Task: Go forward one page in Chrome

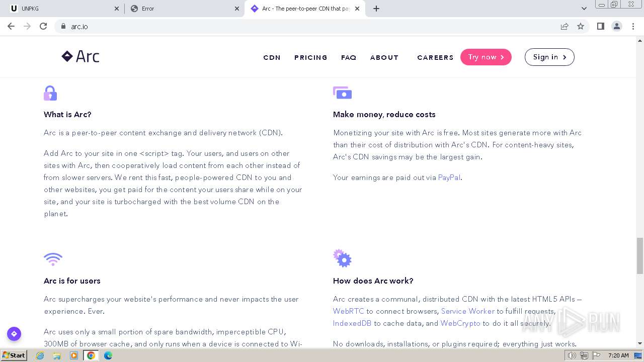Action: [x=27, y=26]
